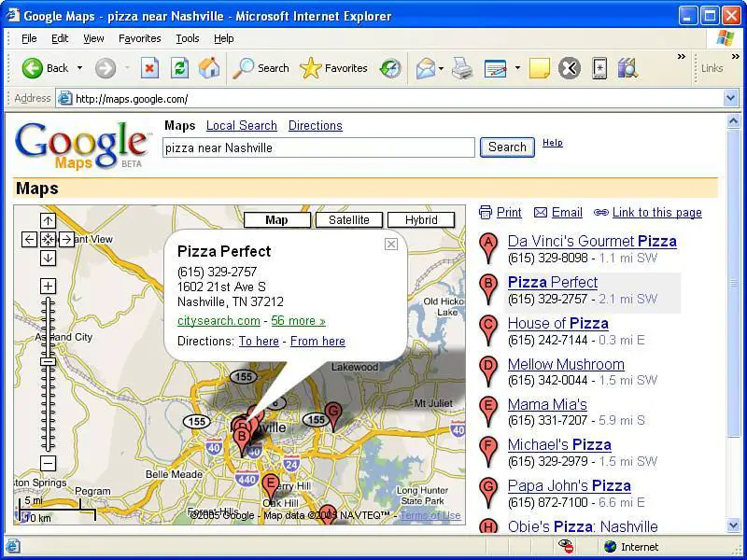
Task: Click the Forward arrow toolbar button
Action: click(106, 68)
